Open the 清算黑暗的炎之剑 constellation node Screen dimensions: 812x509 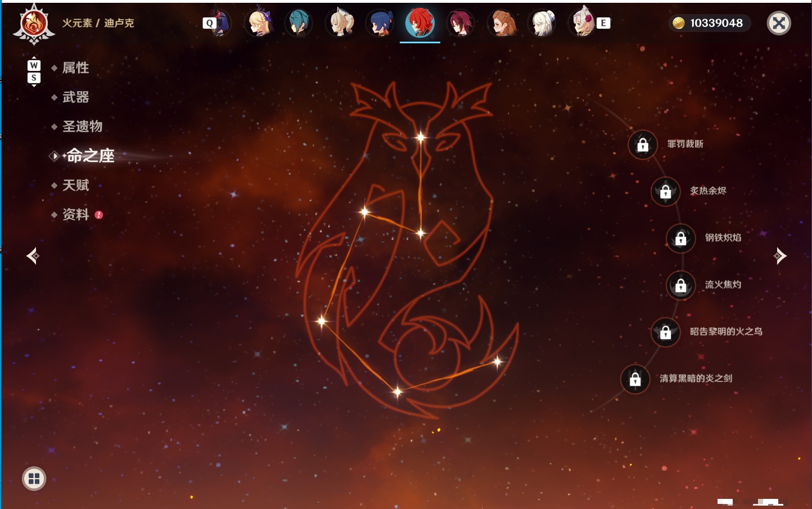tap(635, 379)
